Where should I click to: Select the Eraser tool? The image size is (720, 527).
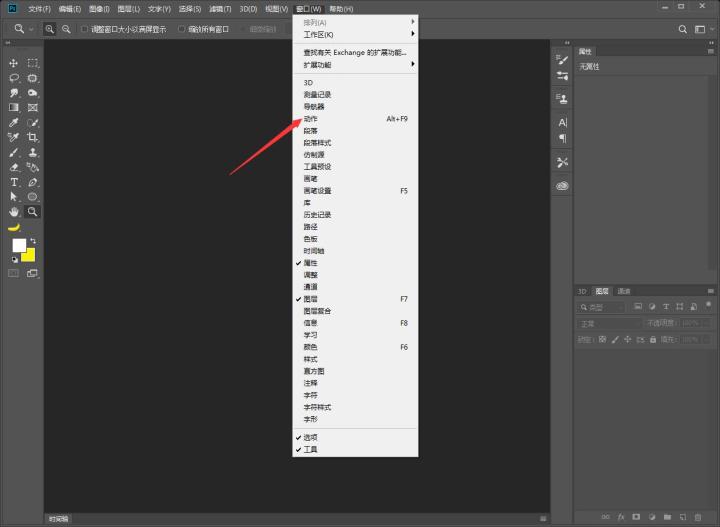pos(13,167)
